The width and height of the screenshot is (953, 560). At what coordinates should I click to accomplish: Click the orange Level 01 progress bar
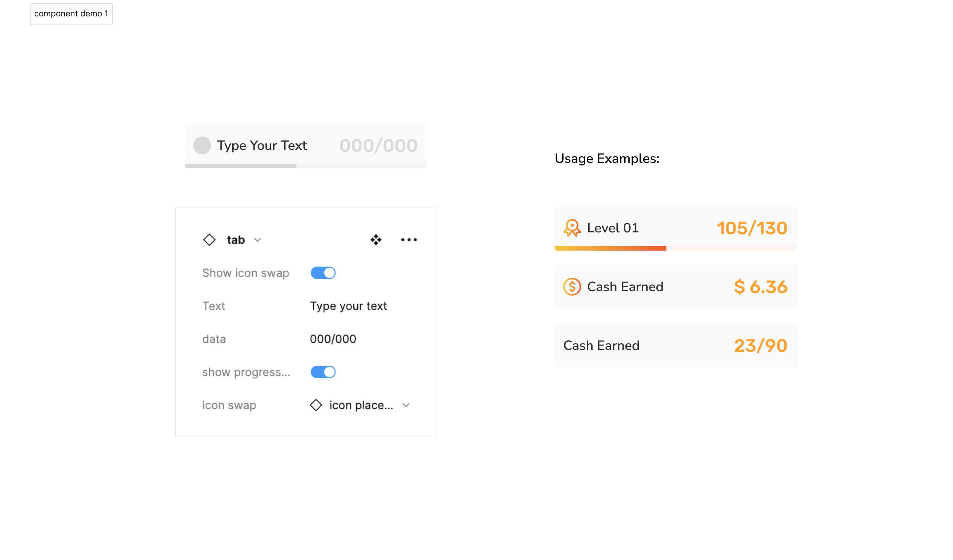(x=610, y=248)
